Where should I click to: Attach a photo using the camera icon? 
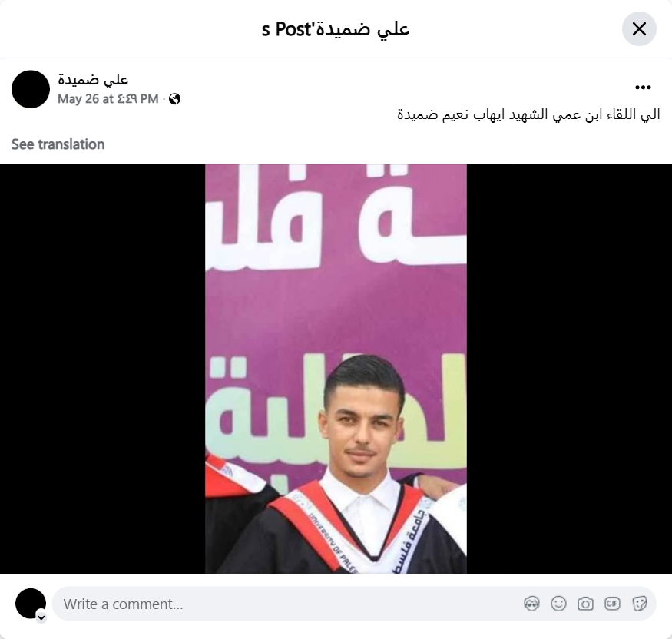coord(585,604)
